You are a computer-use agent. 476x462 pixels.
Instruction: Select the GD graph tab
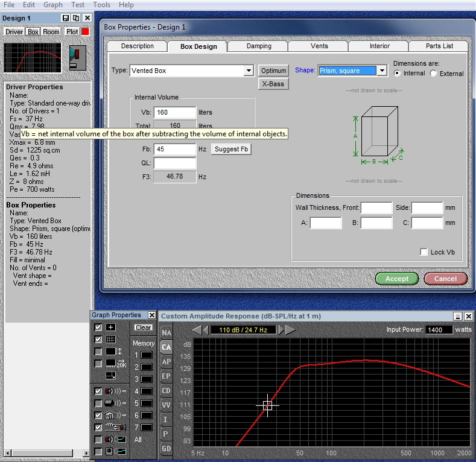click(x=167, y=448)
